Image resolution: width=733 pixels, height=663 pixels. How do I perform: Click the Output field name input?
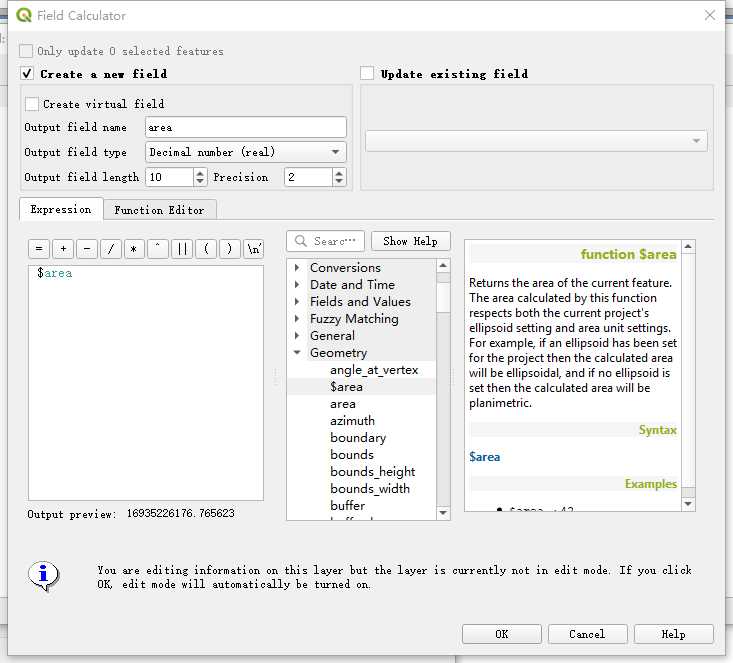tap(246, 127)
